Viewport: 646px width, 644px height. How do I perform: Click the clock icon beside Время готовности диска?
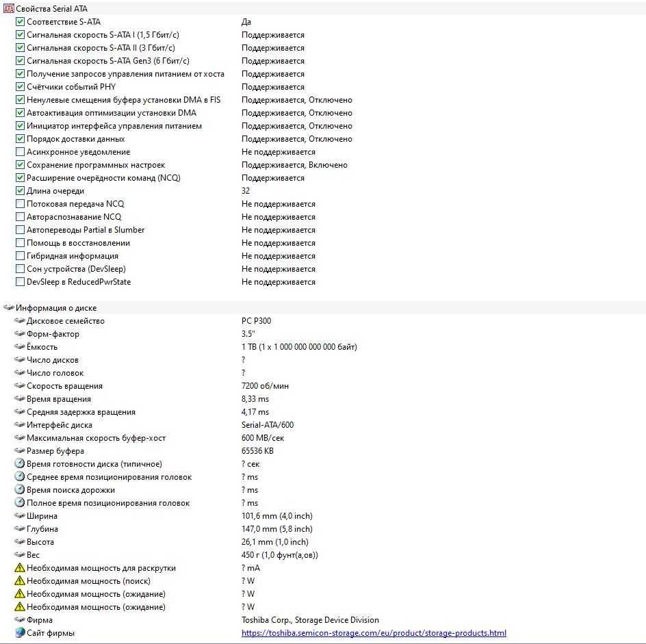19,463
